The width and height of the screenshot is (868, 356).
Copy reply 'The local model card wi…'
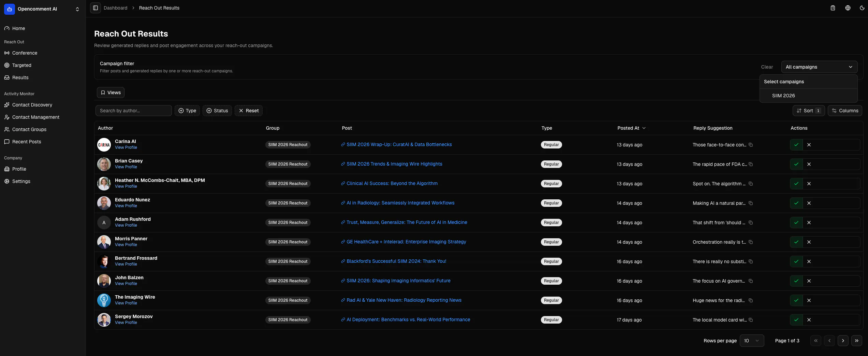tap(751, 320)
